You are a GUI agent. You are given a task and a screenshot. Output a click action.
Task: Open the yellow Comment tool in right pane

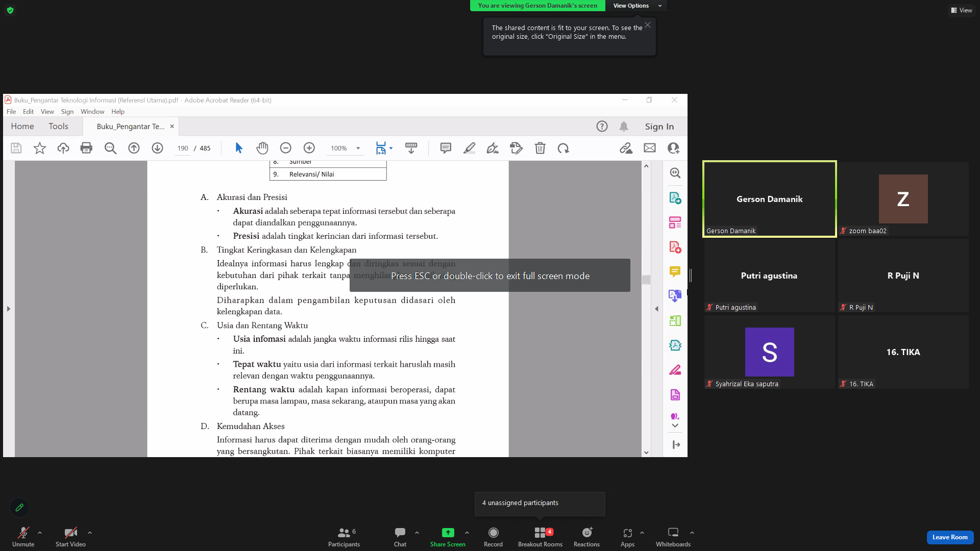pyautogui.click(x=675, y=271)
